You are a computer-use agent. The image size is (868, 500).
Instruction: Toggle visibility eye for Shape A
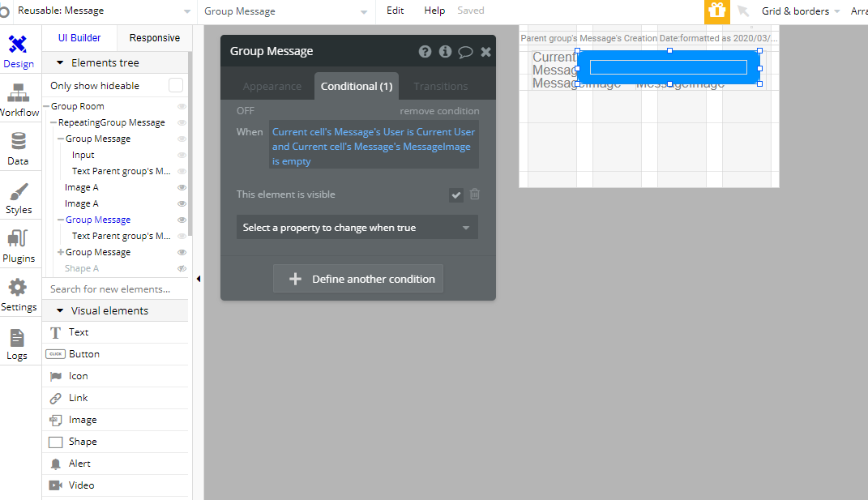click(x=182, y=268)
